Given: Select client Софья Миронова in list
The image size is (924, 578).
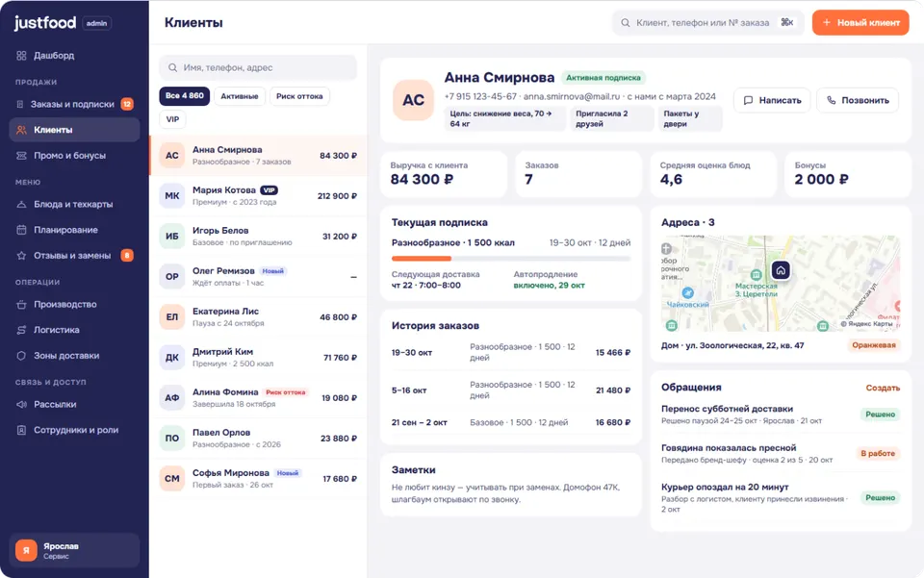Looking at the screenshot, I should (x=258, y=479).
